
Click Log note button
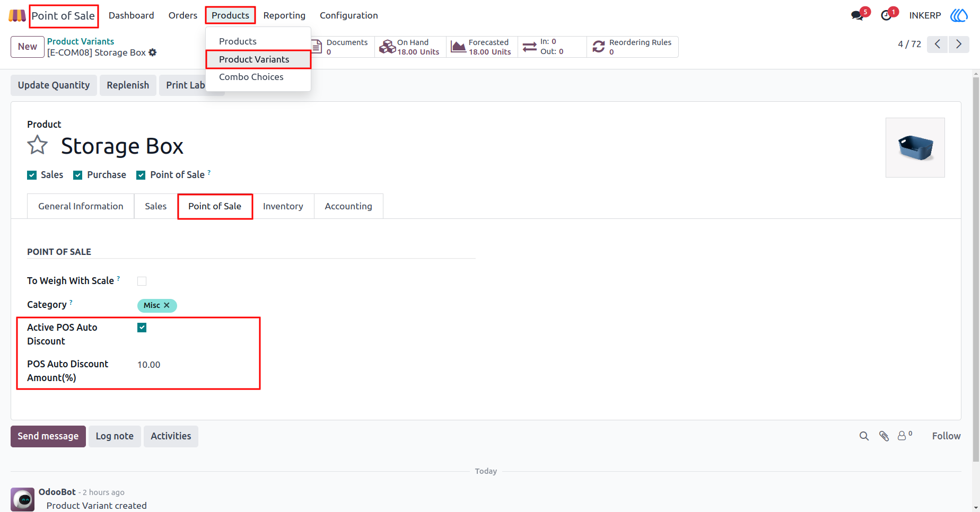click(x=115, y=436)
